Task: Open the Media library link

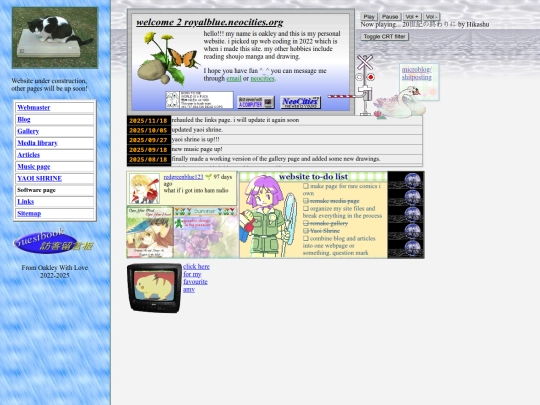Action: click(37, 143)
